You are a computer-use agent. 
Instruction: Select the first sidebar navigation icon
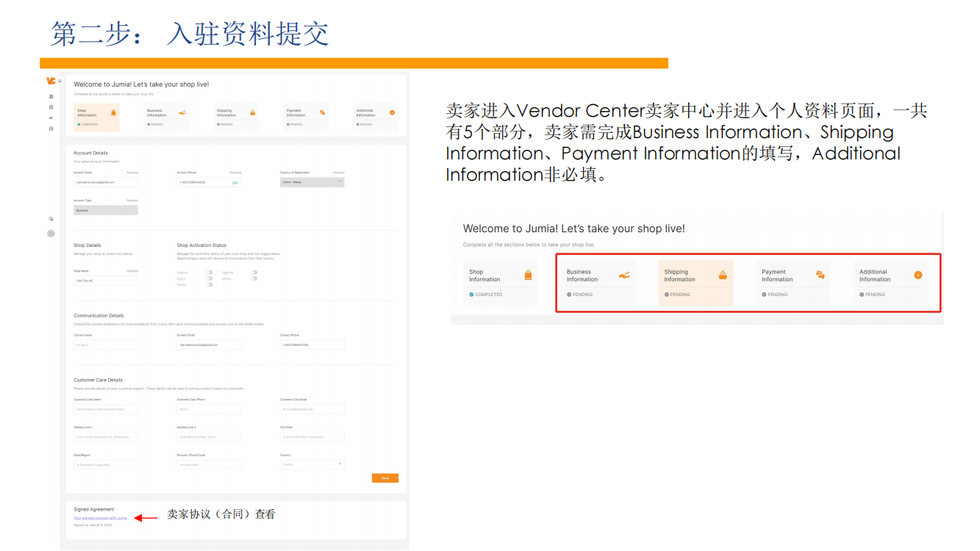point(50,96)
